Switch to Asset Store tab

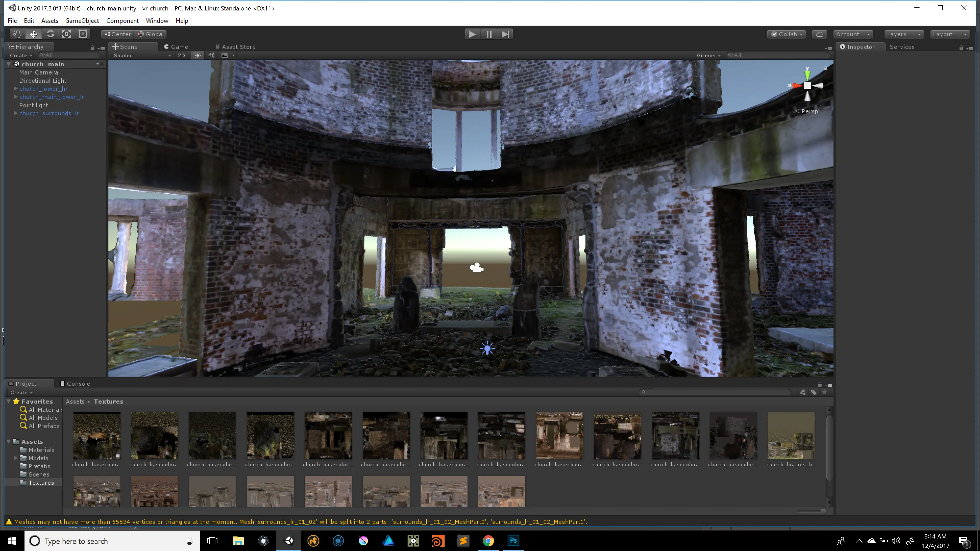[236, 47]
